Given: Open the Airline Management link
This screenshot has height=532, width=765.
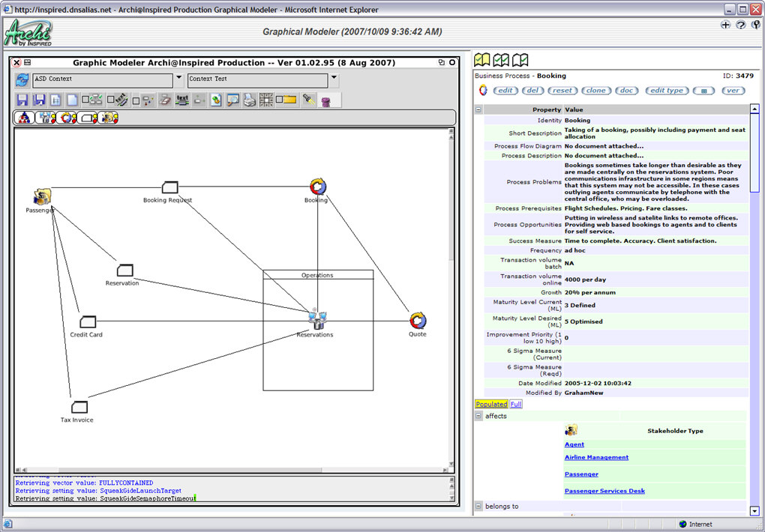Looking at the screenshot, I should [x=596, y=457].
